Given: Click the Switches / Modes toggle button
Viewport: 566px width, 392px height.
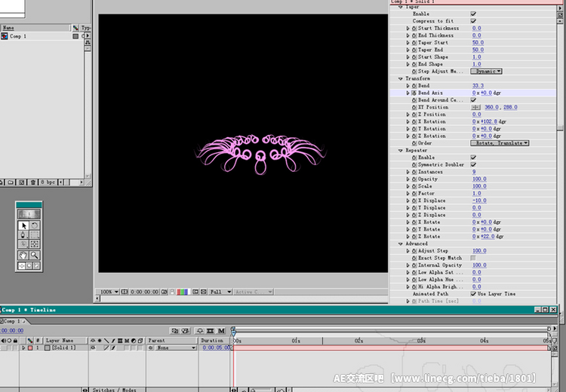Looking at the screenshot, I should click(114, 390).
